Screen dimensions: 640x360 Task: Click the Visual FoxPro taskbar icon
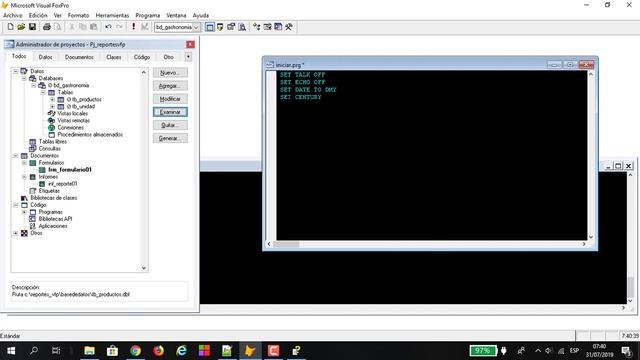[x=250, y=351]
